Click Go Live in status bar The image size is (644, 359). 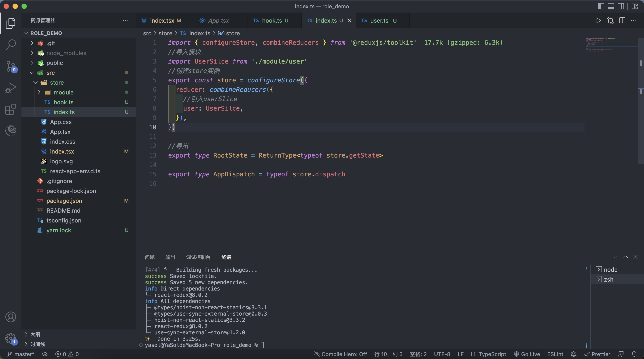tap(527, 354)
